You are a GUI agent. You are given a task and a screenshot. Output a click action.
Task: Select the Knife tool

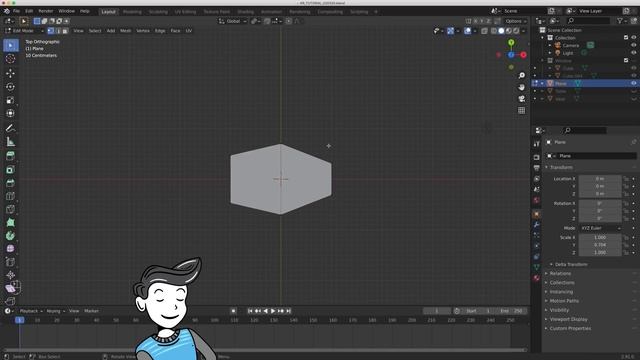click(x=11, y=209)
